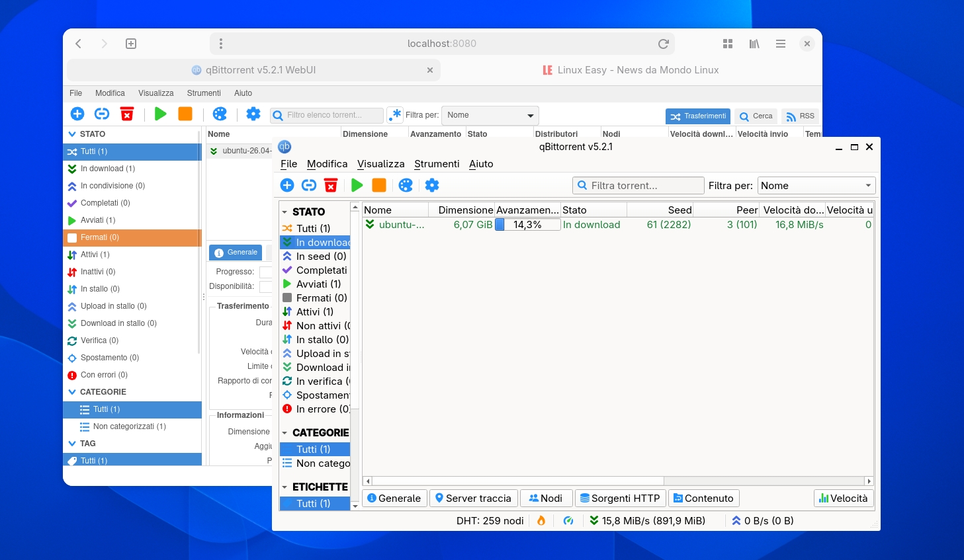This screenshot has height=560, width=964.
Task: Collapse STATO section in desktop sidebar
Action: [285, 212]
